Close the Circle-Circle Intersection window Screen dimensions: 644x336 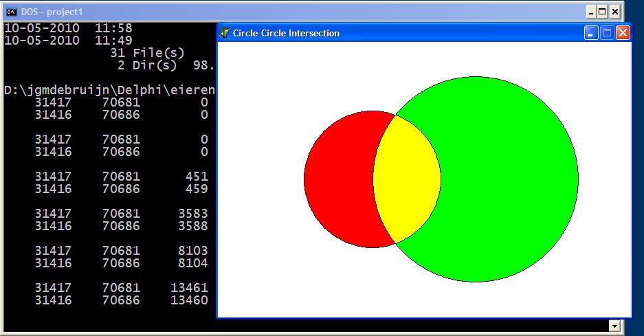click(623, 33)
